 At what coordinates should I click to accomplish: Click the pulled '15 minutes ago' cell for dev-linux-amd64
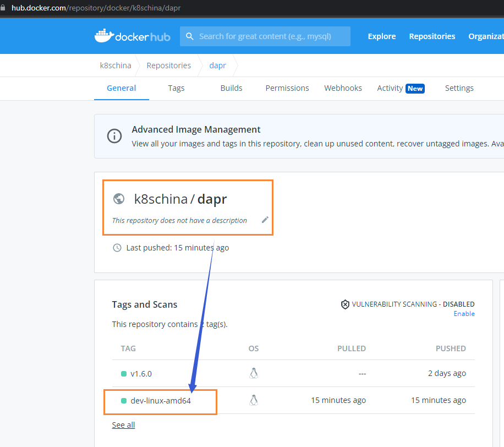pos(338,400)
